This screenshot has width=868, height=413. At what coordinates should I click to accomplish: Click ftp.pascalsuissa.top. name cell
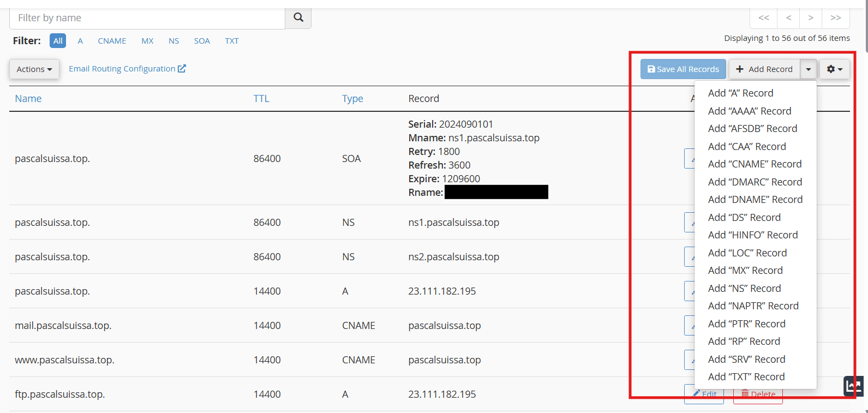(60, 394)
